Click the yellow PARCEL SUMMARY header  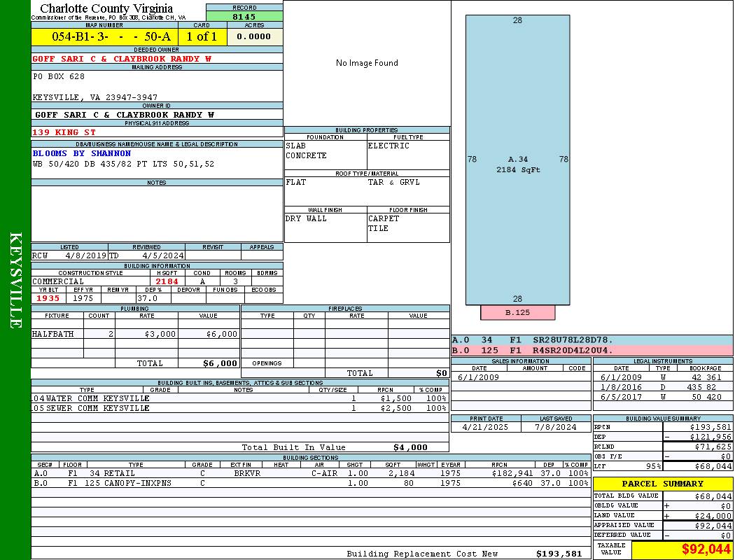[x=662, y=484]
